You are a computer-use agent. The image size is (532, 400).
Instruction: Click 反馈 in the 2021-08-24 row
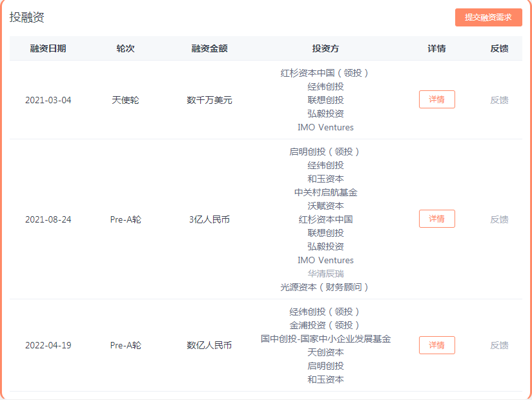coord(499,219)
